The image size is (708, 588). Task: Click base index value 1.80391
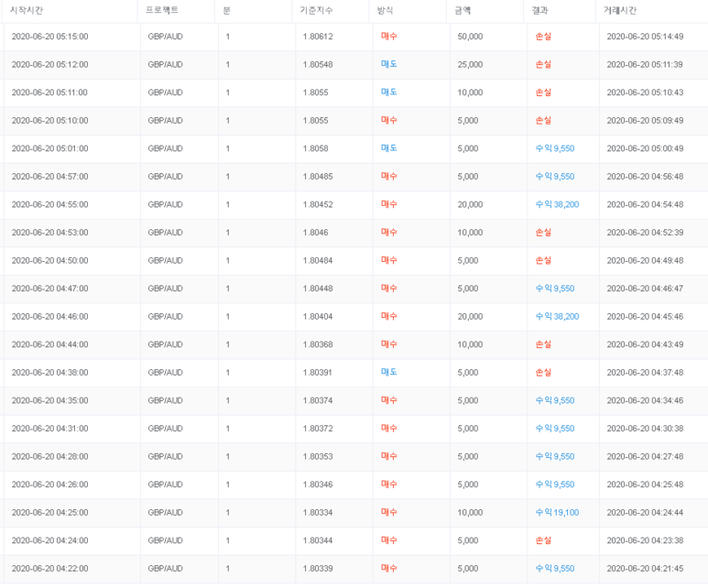[x=318, y=373]
